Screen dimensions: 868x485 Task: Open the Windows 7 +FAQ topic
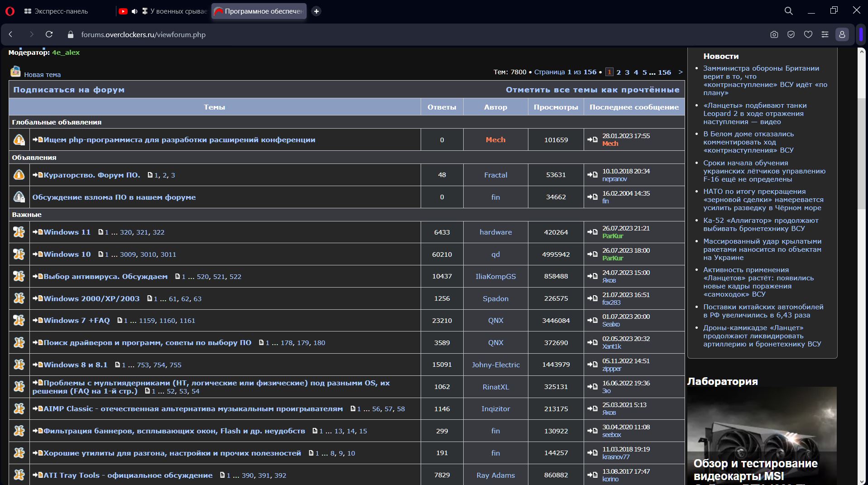pyautogui.click(x=77, y=321)
